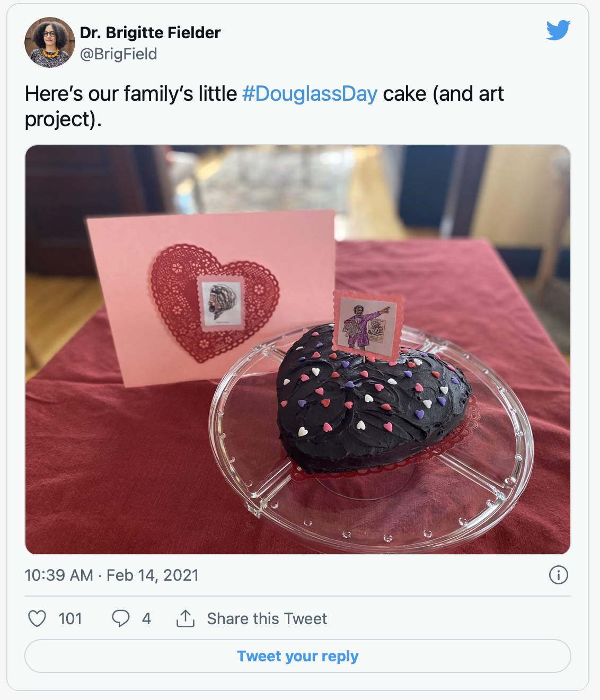Click the like count showing 101

69,618
